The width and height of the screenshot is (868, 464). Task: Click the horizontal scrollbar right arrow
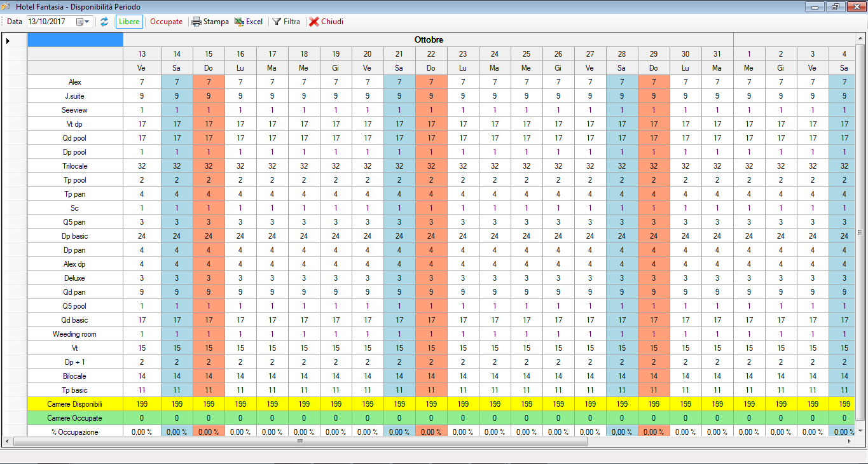pyautogui.click(x=853, y=440)
